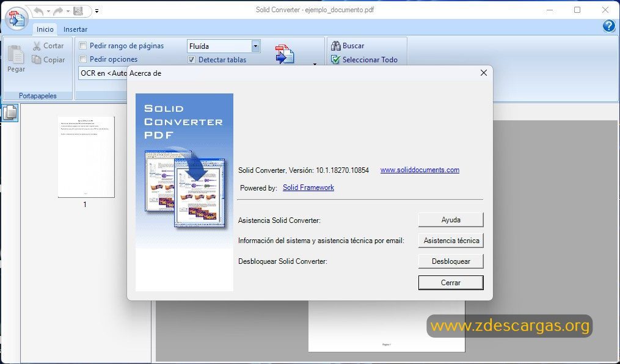620x364 pixels.
Task: Minimize the Solid Converter window
Action: pos(550,10)
